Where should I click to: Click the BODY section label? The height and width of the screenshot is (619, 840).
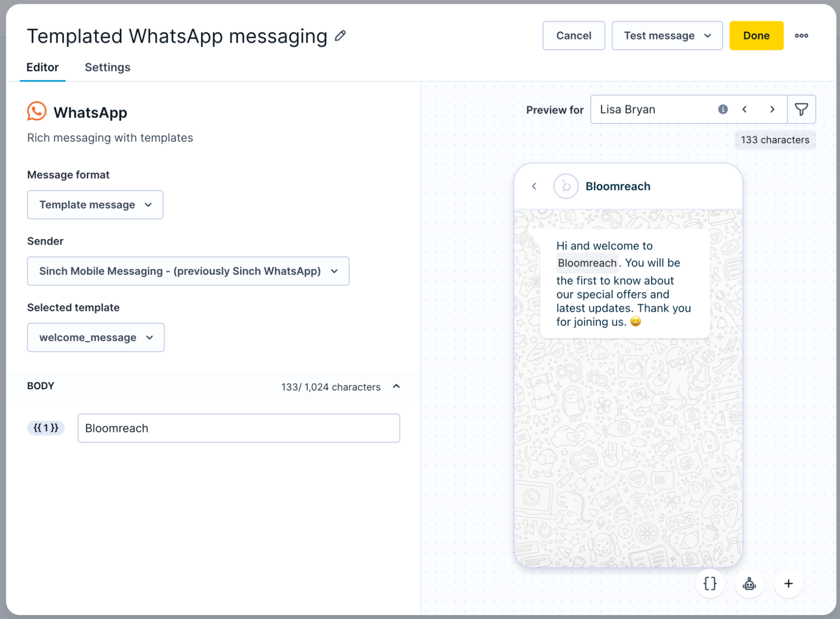[41, 386]
